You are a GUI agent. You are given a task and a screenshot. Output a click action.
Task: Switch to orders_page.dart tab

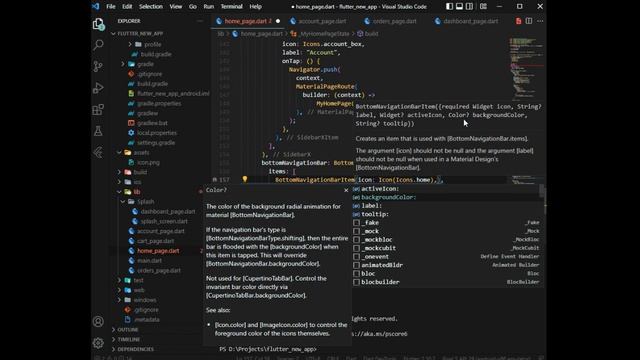(394, 21)
